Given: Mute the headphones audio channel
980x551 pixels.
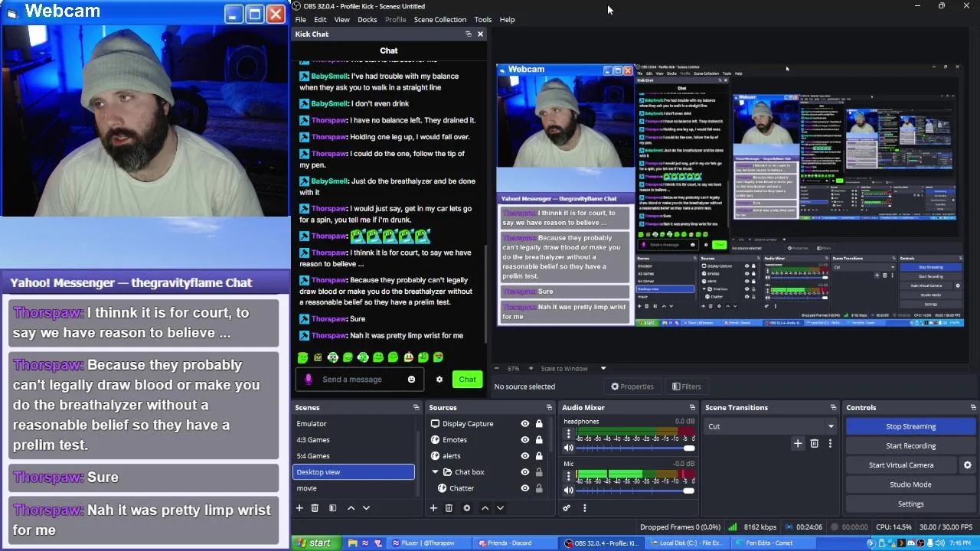Looking at the screenshot, I should tap(568, 448).
